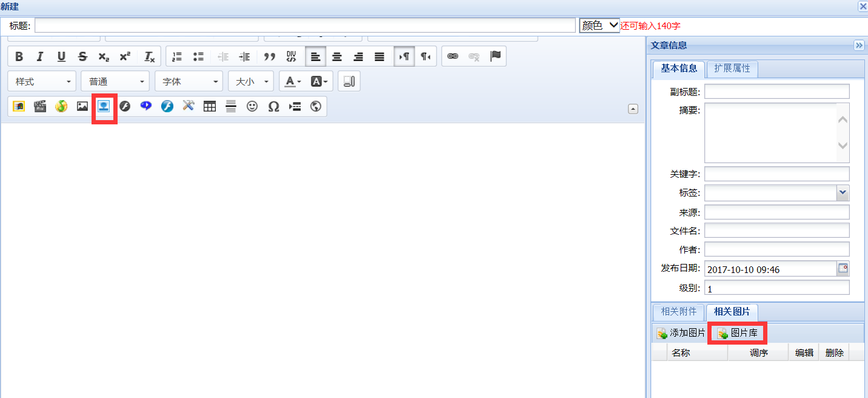
Task: Open 样式 styles dropdown
Action: click(x=42, y=81)
